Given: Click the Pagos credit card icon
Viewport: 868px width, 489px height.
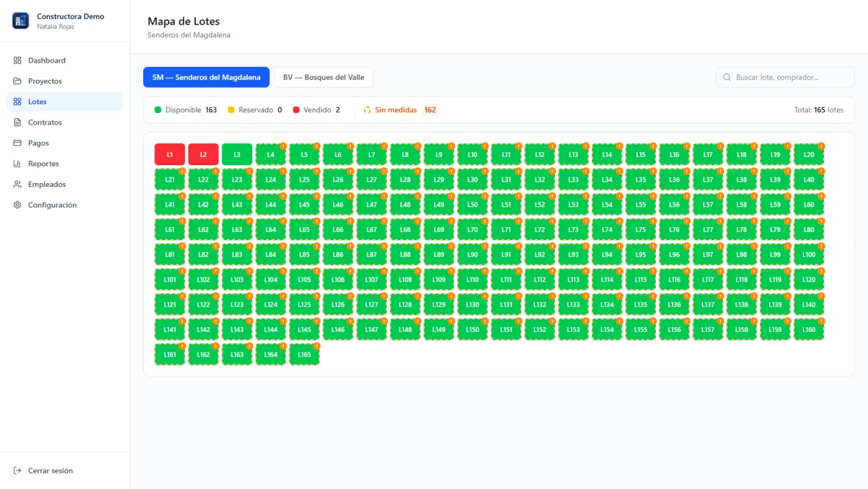Looking at the screenshot, I should pos(17,143).
